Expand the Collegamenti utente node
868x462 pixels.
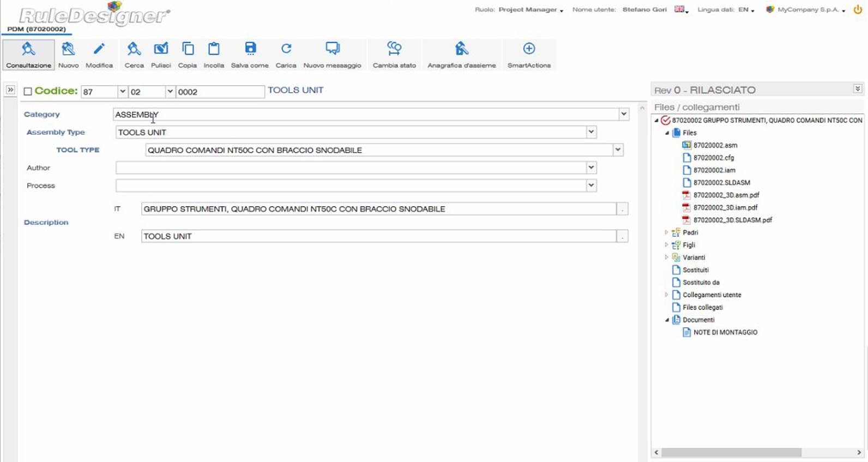click(666, 295)
